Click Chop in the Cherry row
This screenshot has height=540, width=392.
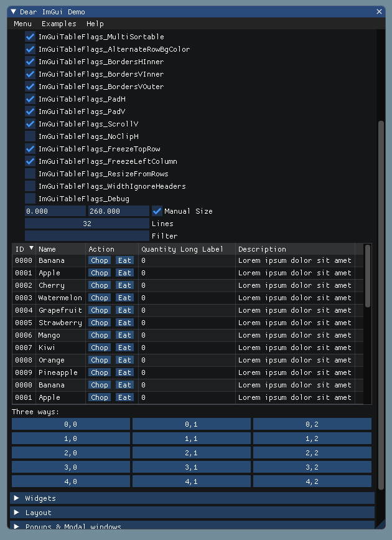[x=100, y=285]
